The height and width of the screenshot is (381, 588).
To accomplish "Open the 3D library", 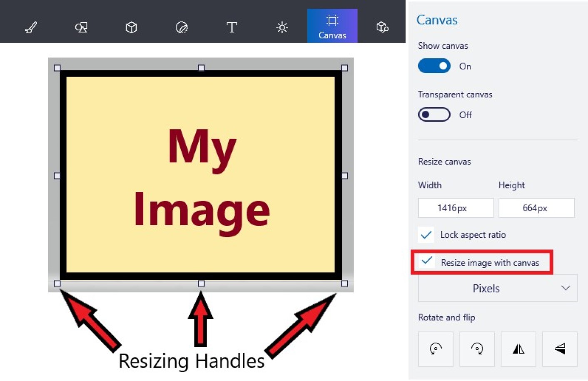I will pyautogui.click(x=381, y=27).
